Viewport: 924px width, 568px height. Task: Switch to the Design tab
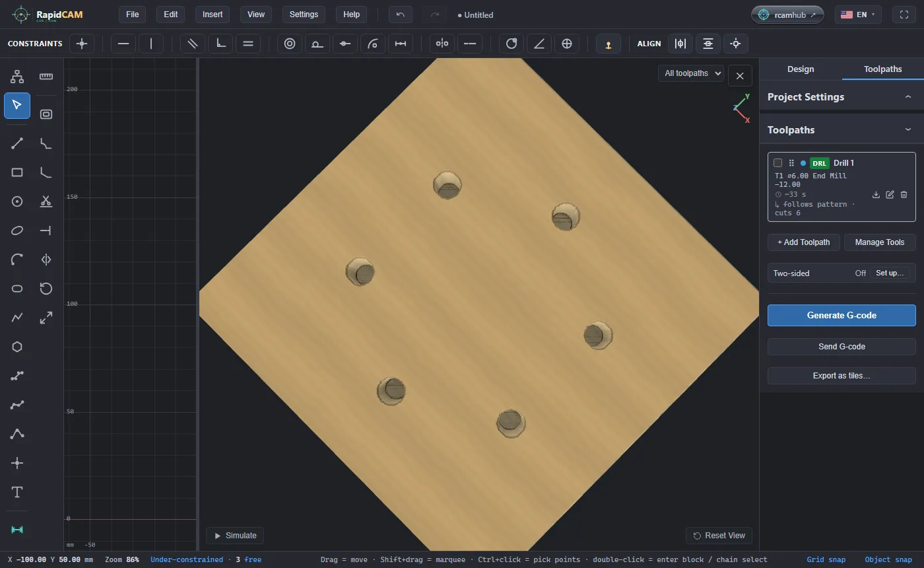[x=801, y=69]
